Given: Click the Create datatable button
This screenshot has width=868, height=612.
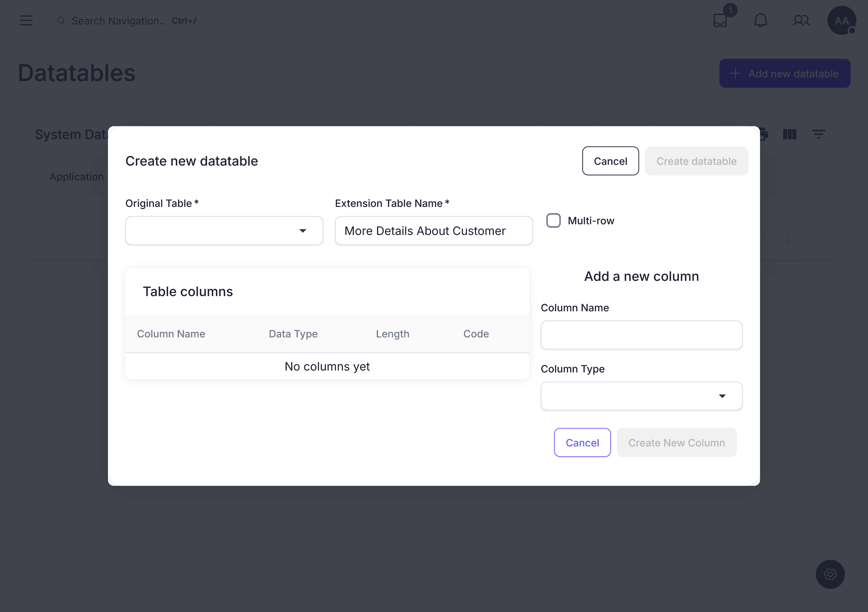Looking at the screenshot, I should pyautogui.click(x=696, y=161).
